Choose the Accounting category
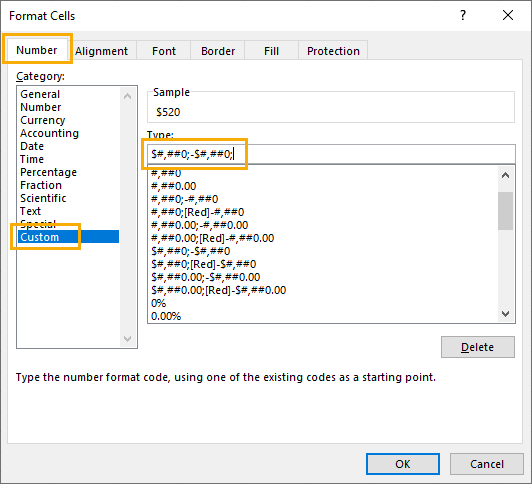The height and width of the screenshot is (484, 532). point(49,133)
